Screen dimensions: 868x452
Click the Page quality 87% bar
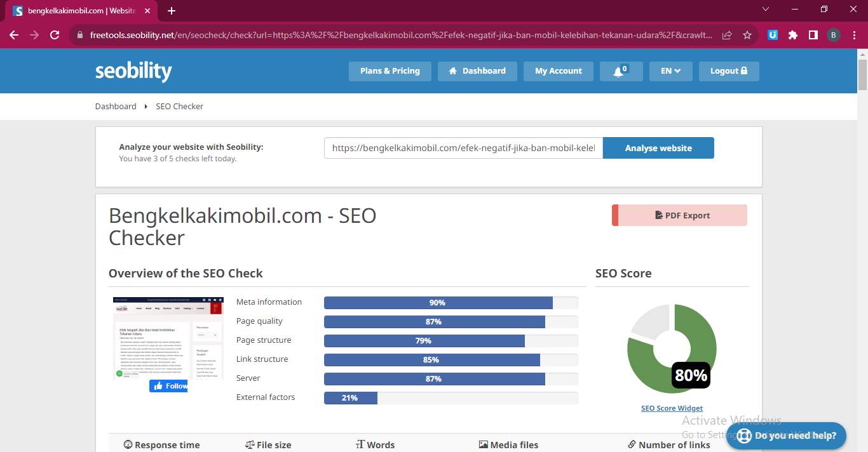[451, 322]
